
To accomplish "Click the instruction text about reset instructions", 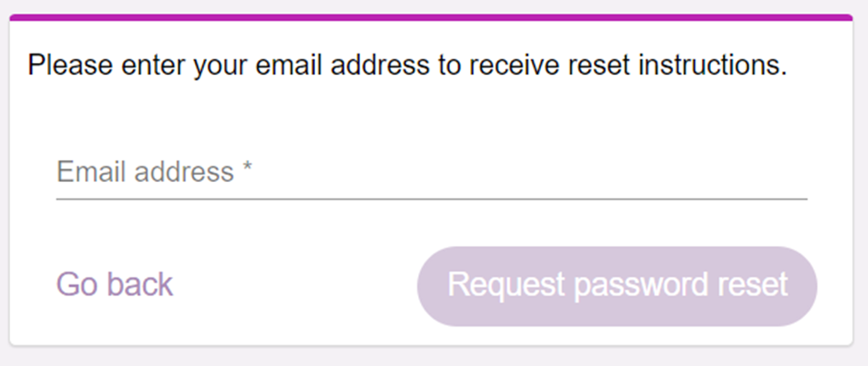I will click(407, 66).
